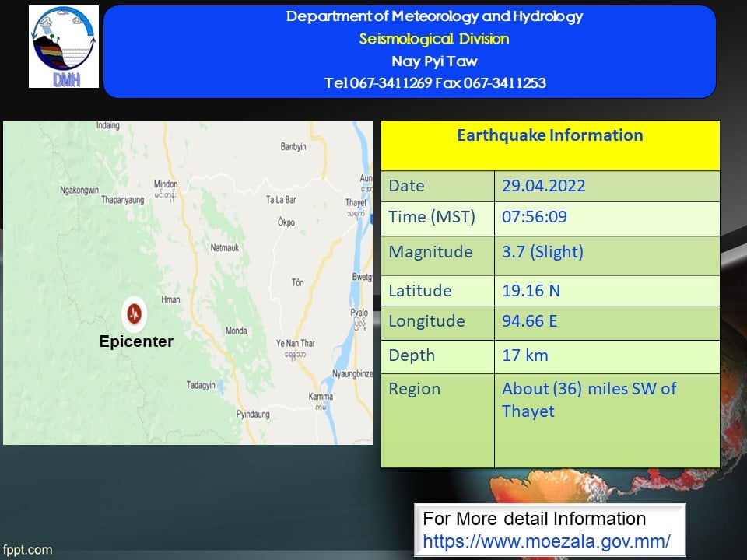Select the Earthquake Information table header

point(549,135)
